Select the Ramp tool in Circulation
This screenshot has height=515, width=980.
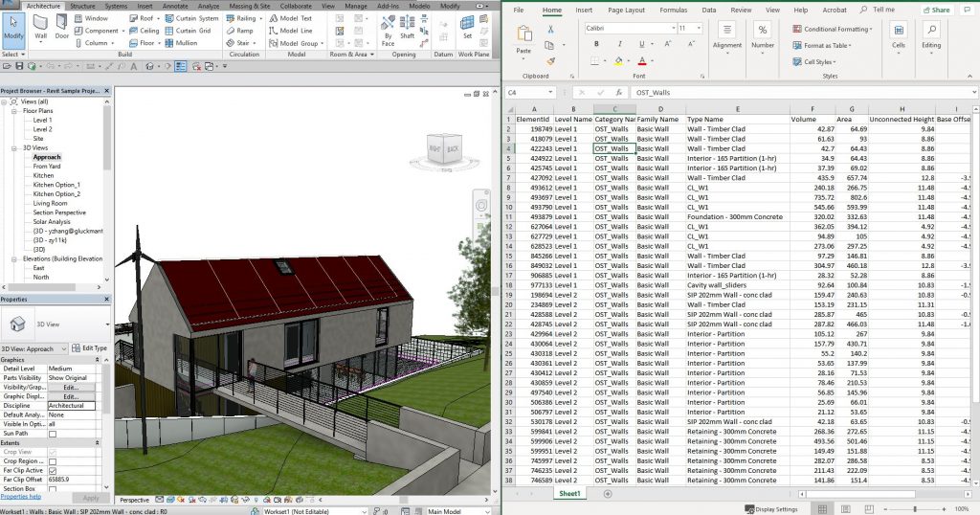tap(240, 31)
